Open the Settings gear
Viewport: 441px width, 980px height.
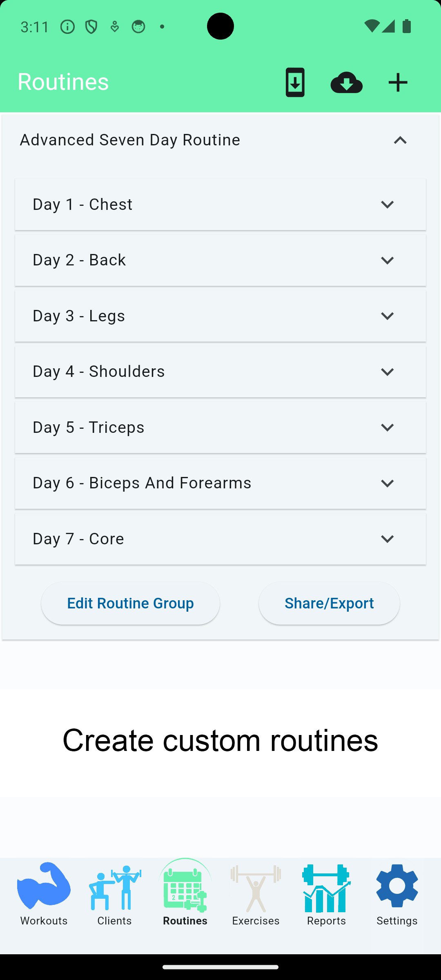[x=397, y=894]
